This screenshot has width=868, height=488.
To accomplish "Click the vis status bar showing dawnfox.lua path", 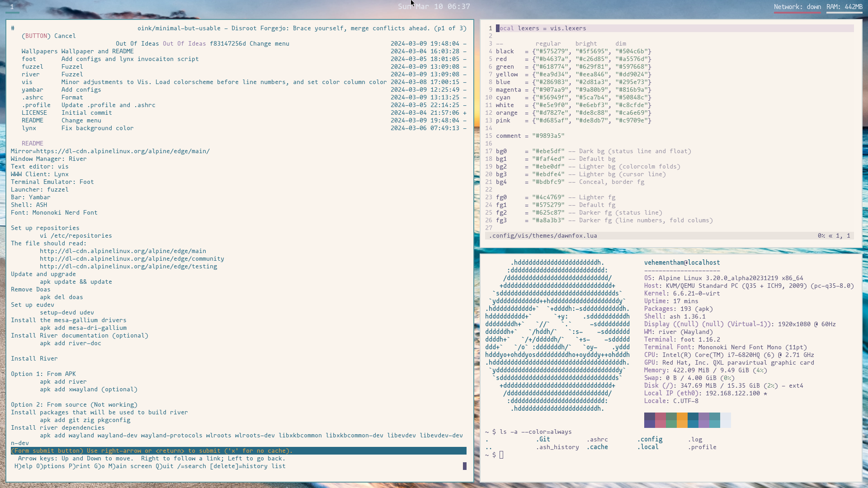I will (670, 236).
